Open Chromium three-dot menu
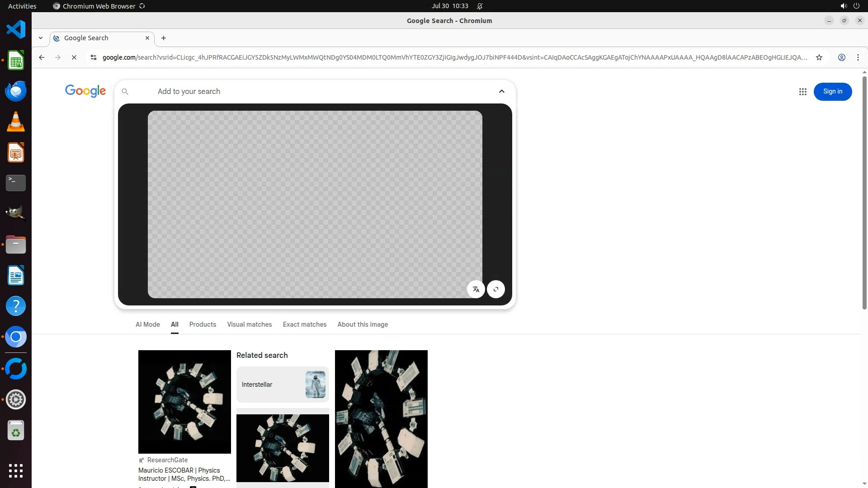Screen dimensions: 868x488 (858, 57)
